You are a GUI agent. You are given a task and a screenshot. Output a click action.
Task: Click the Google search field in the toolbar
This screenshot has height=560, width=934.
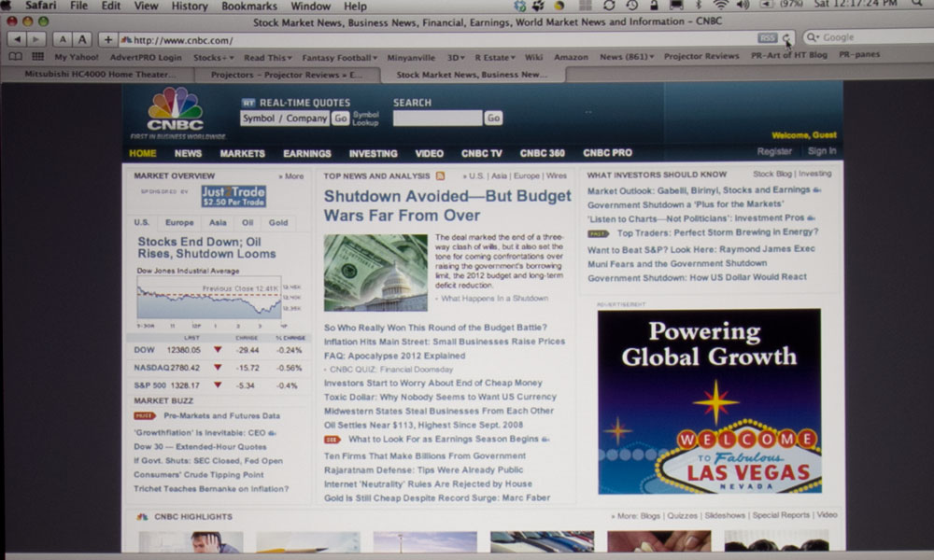coord(870,37)
